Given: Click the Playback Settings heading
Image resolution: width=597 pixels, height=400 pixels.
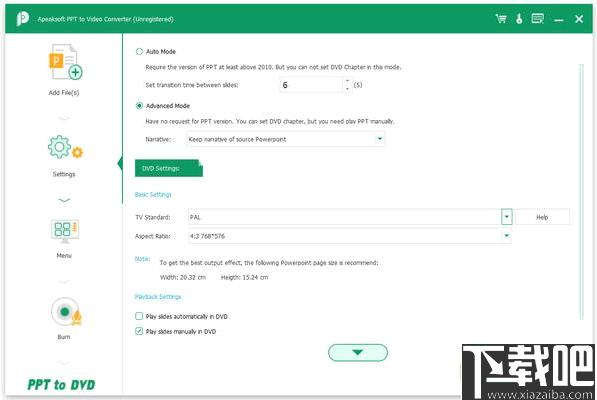Looking at the screenshot, I should pos(158,296).
